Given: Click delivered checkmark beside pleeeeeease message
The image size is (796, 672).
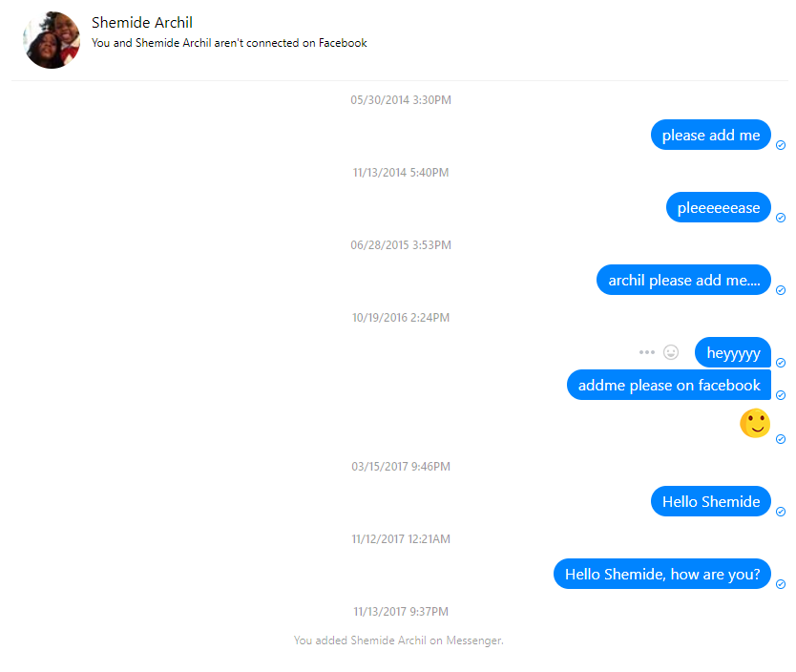Looking at the screenshot, I should pos(781,218).
